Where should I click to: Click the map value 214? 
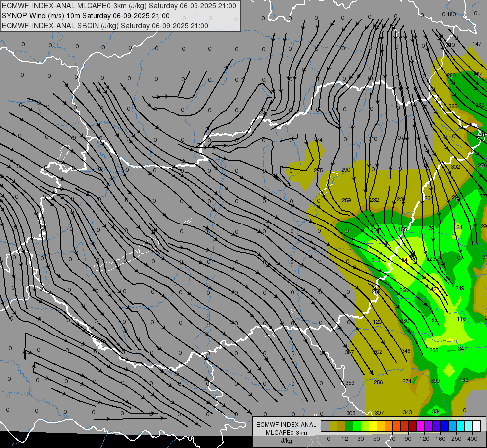[x=375, y=230]
